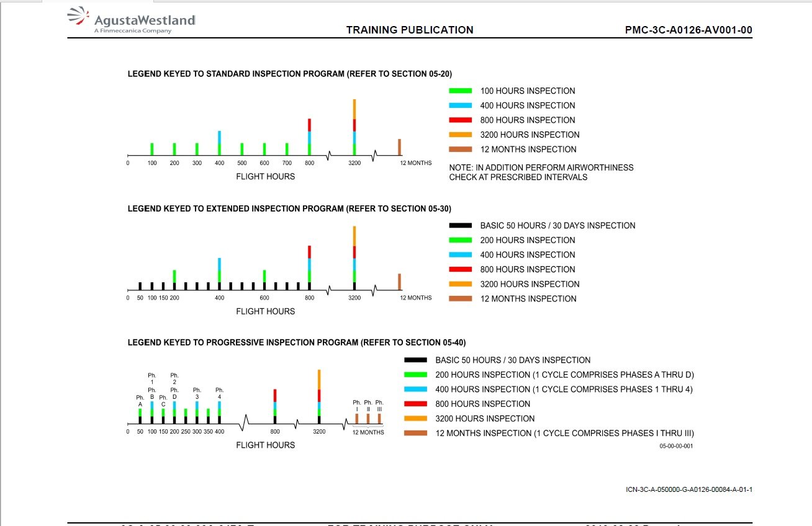This screenshot has height=526, width=812.
Task: Select the airworthiness check NOTE text
Action: tap(541, 172)
